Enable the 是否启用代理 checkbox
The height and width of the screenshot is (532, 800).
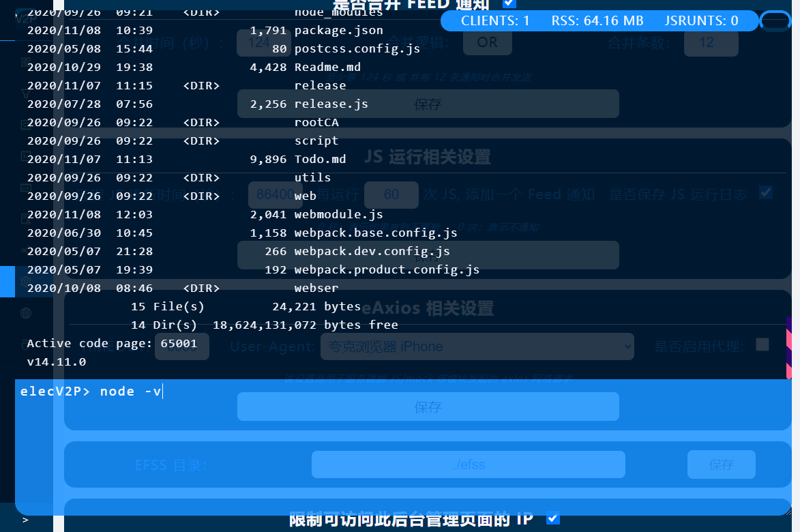click(x=762, y=345)
